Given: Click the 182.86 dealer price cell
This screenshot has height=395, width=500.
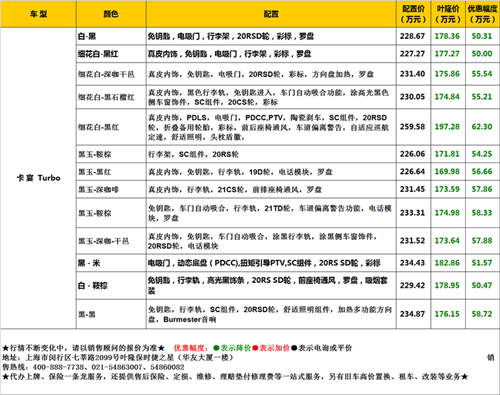Looking at the screenshot, I should pos(448,263).
